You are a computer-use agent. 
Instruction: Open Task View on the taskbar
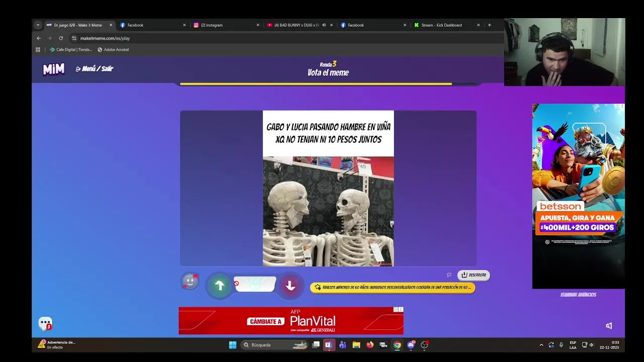315,345
